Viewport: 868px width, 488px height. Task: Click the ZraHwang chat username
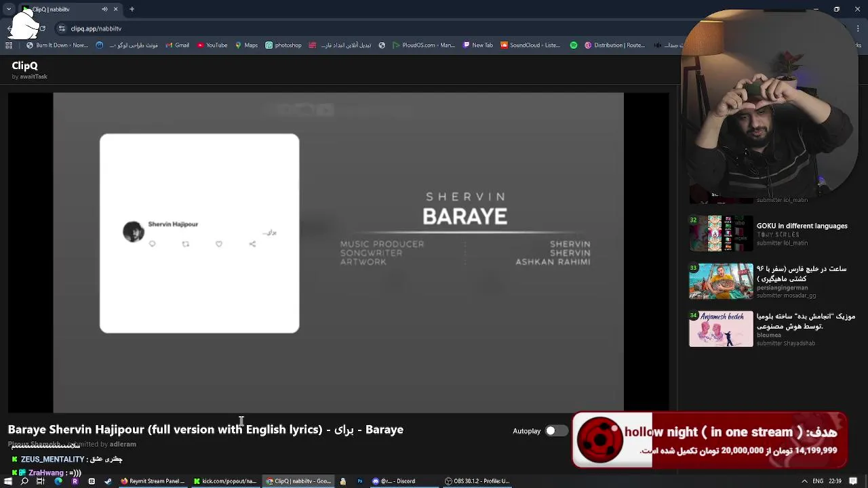point(46,472)
